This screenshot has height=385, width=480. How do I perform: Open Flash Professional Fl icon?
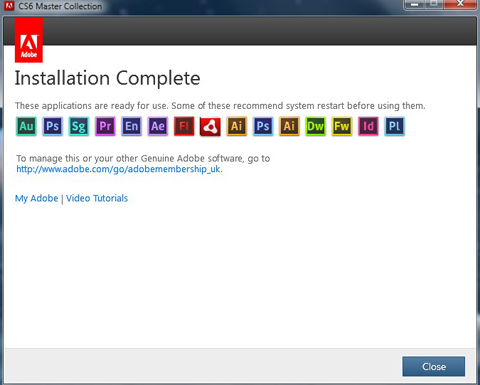coord(184,126)
